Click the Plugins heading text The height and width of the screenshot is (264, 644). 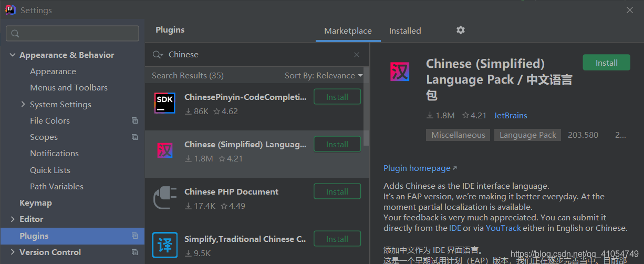(x=170, y=30)
